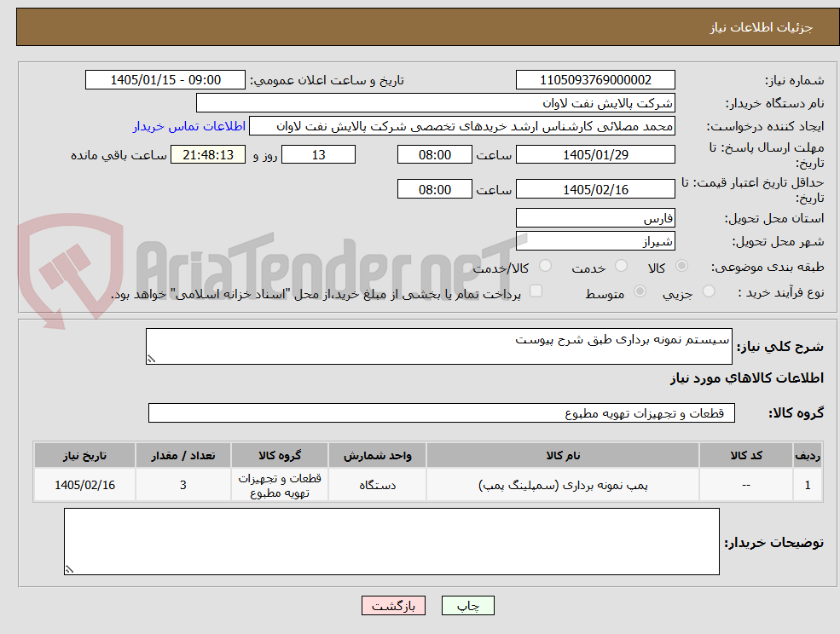Click the ردیف column header

point(808,455)
